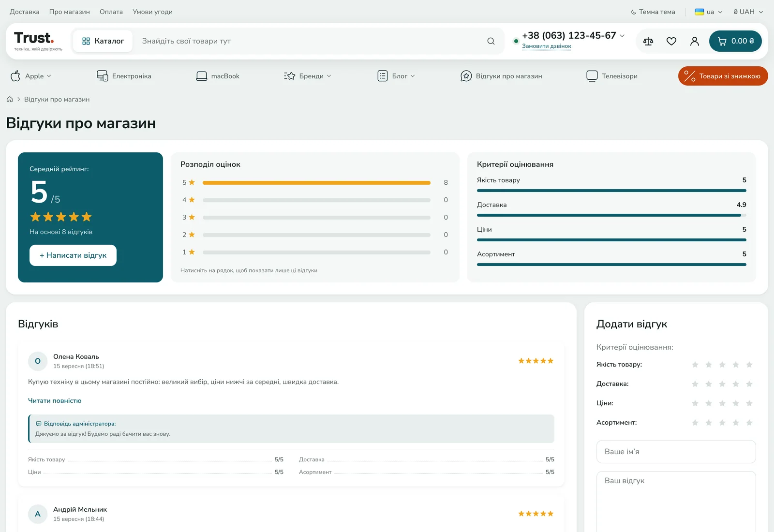Screen dimensions: 774x532
Task: Rate Асортимент four stars
Action: coord(736,423)
